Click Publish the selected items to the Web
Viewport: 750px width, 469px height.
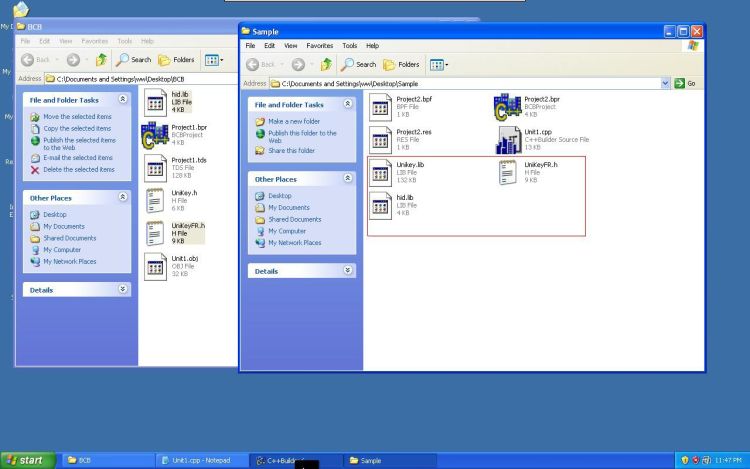click(x=79, y=144)
